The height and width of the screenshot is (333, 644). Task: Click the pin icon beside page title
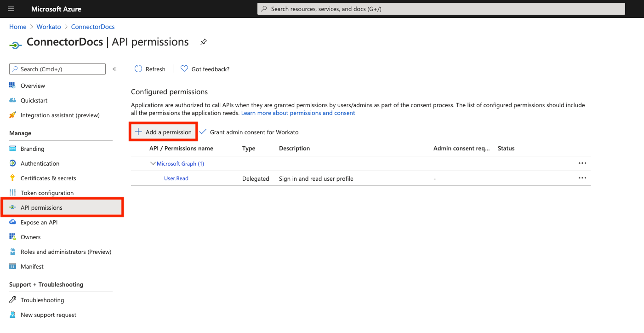pyautogui.click(x=204, y=42)
